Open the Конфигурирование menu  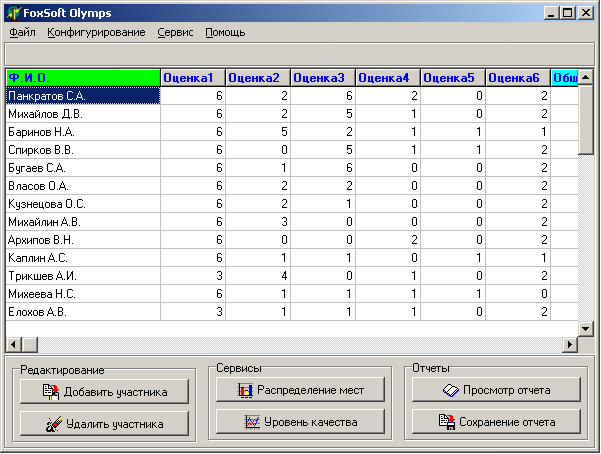96,33
